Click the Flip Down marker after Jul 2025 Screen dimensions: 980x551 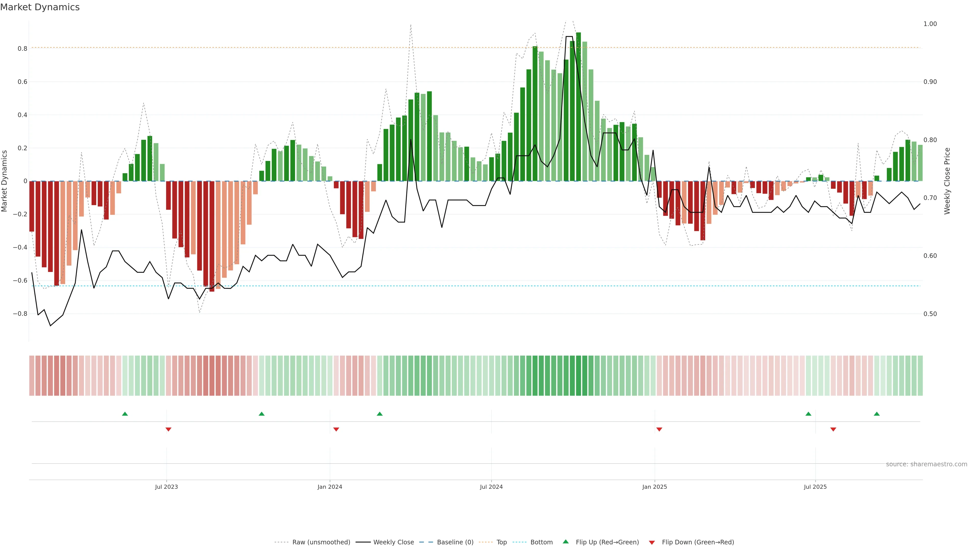[x=833, y=429]
